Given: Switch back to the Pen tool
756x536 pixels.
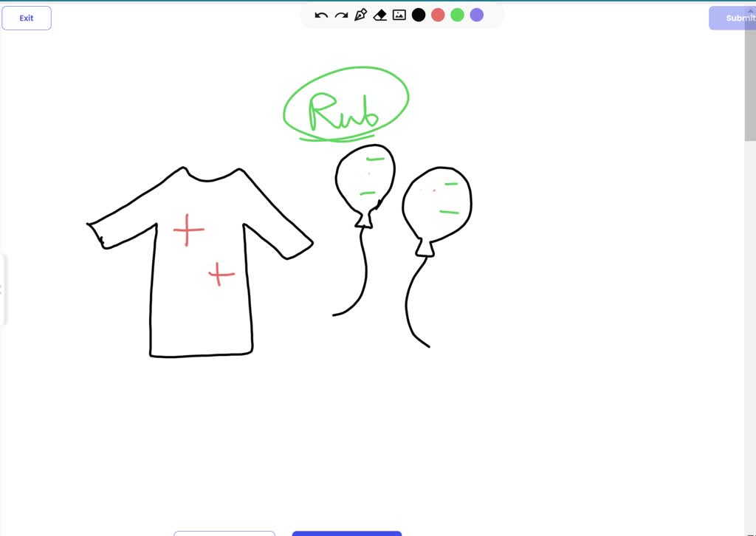Looking at the screenshot, I should pyautogui.click(x=360, y=14).
